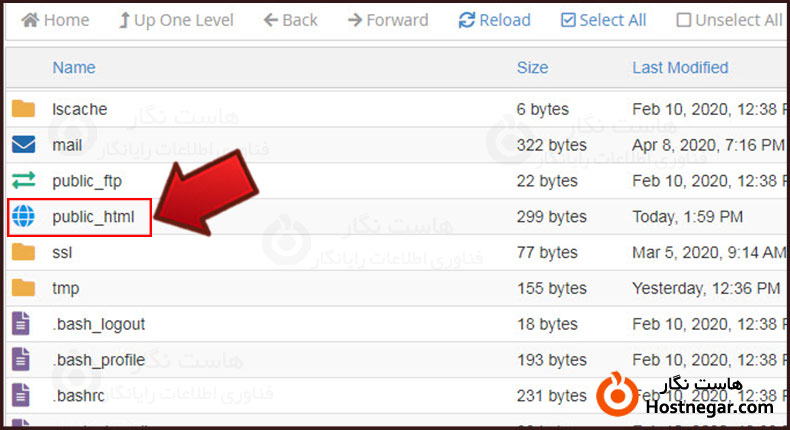Click the Reload refresh icon

[467, 20]
